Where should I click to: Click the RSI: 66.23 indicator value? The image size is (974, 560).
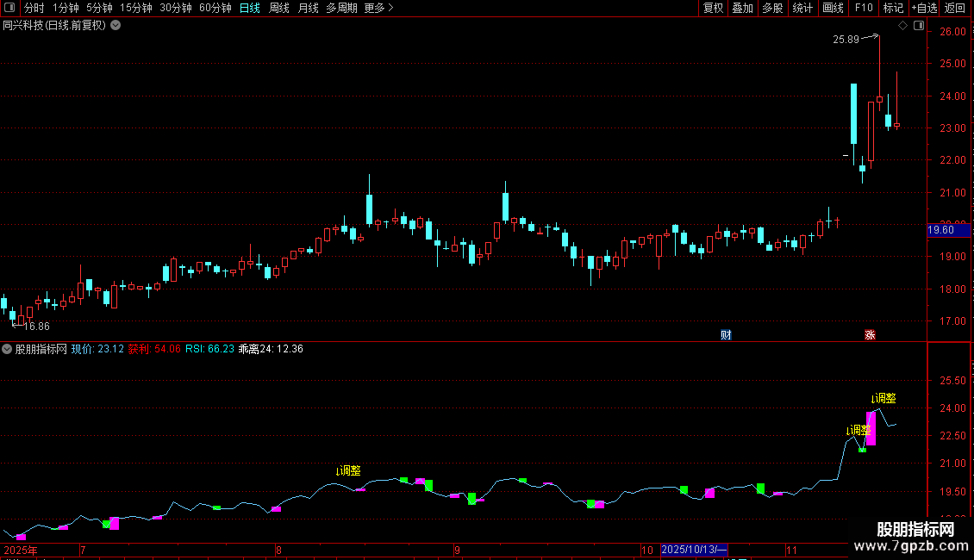coord(210,349)
